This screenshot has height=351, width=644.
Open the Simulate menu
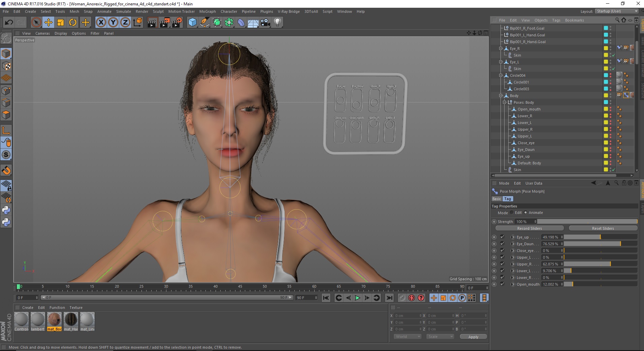(124, 11)
